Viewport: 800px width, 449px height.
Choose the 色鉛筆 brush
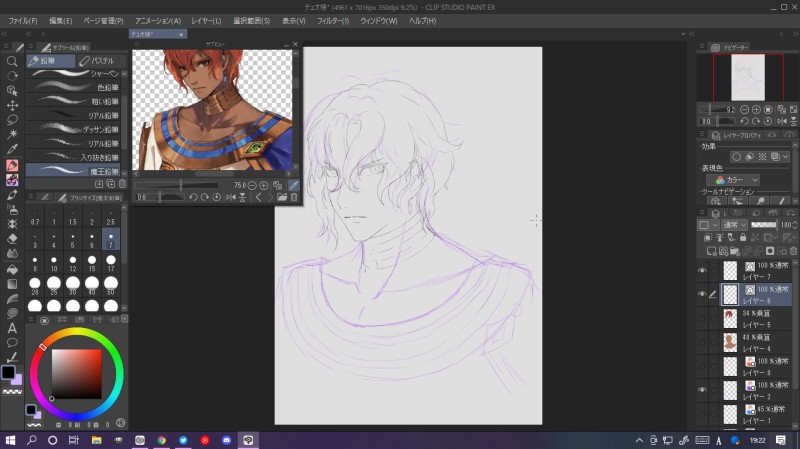pyautogui.click(x=73, y=87)
